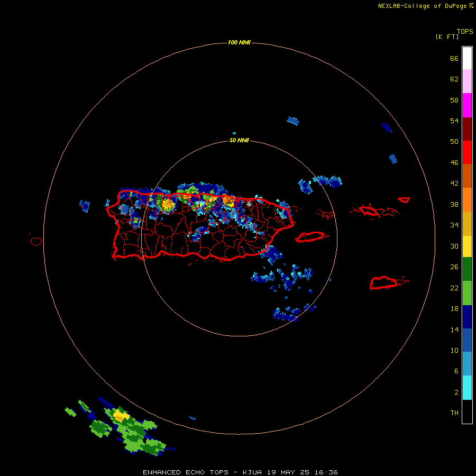This screenshot has height=476, width=476.
Task: Pick the magenta legend color block
Action: (467, 105)
